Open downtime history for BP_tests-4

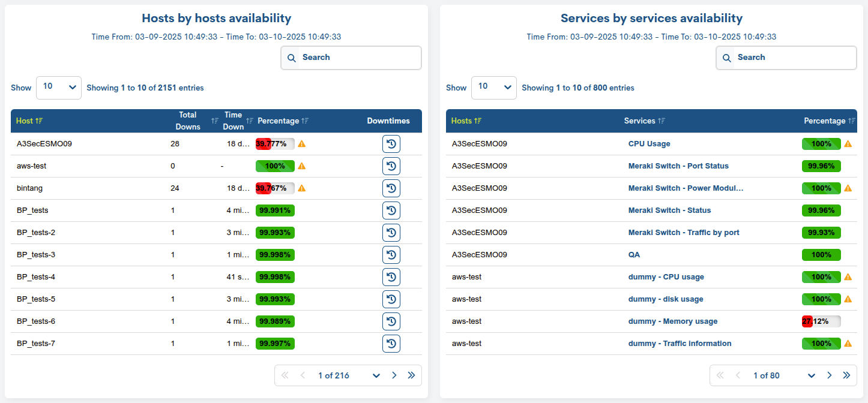(391, 276)
